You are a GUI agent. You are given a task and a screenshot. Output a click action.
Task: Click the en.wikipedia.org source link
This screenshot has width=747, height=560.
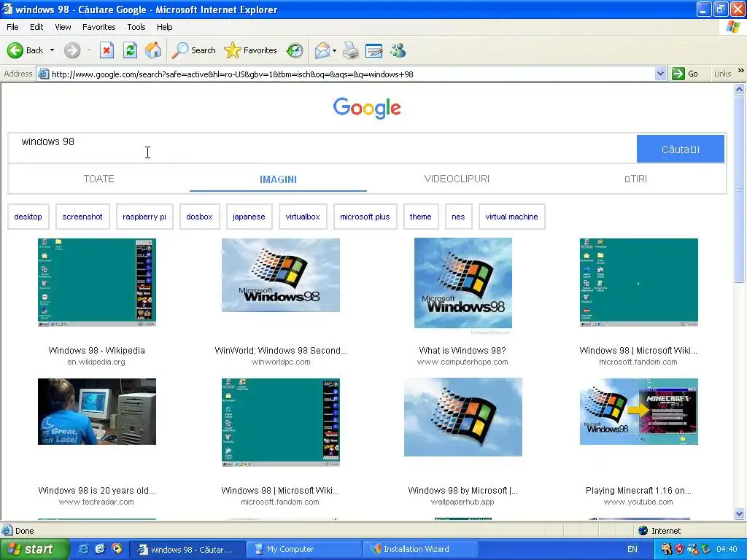pyautogui.click(x=96, y=362)
